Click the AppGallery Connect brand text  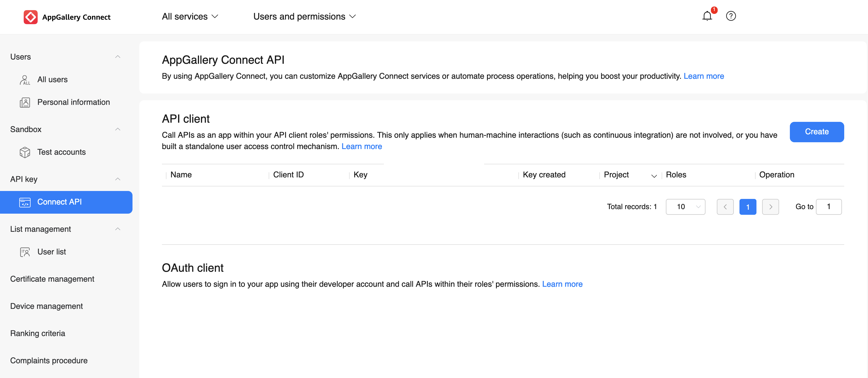[x=76, y=17]
